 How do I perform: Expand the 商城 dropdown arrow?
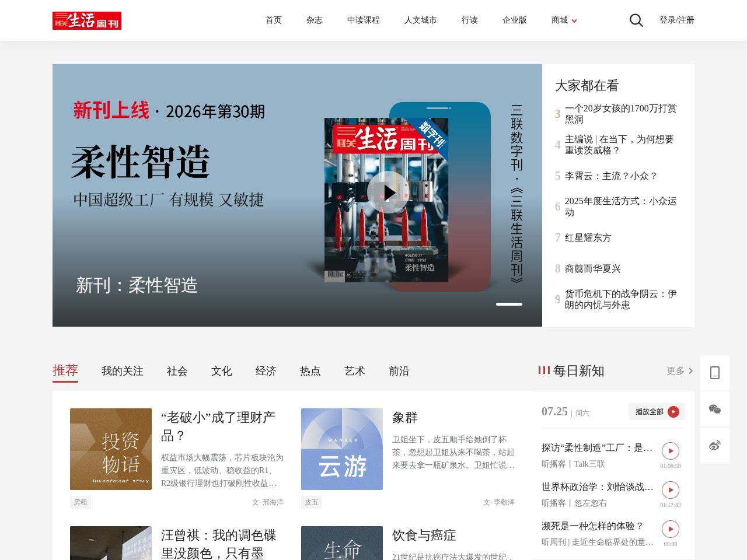[574, 21]
